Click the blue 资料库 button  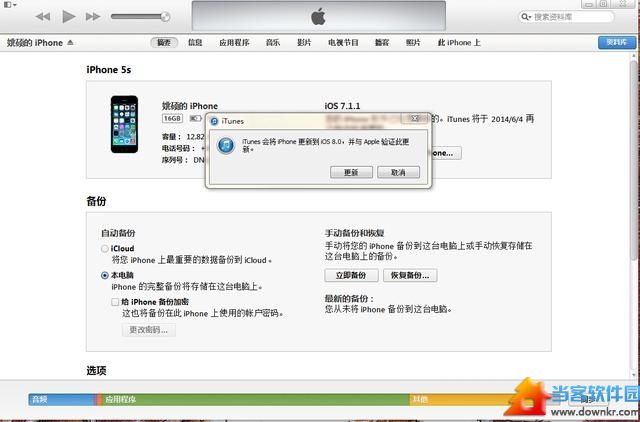tap(617, 42)
